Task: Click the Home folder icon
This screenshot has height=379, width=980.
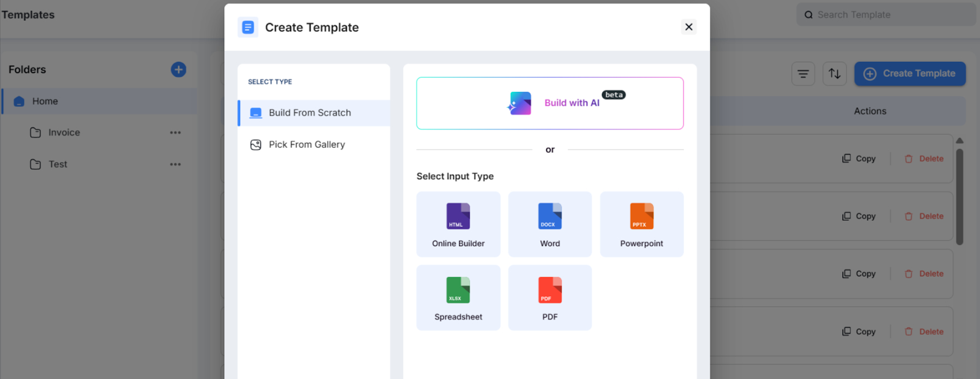Action: tap(19, 101)
